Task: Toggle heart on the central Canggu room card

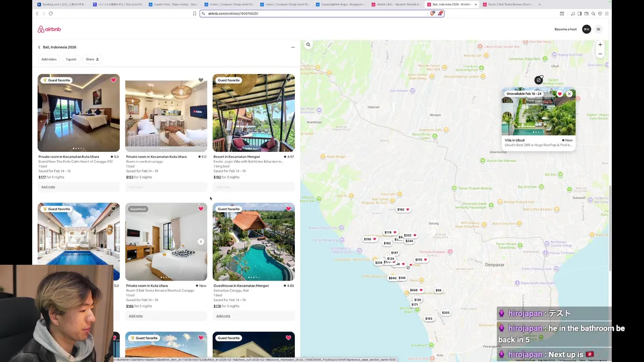Action: (201, 80)
